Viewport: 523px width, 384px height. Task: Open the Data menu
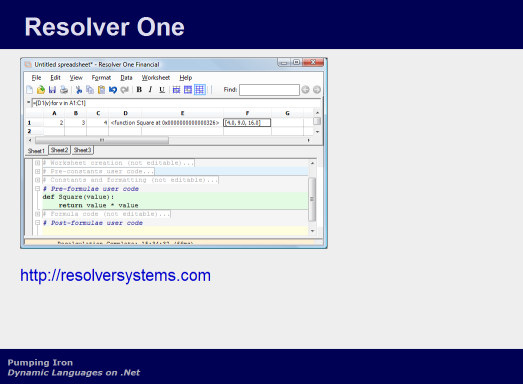[x=126, y=78]
